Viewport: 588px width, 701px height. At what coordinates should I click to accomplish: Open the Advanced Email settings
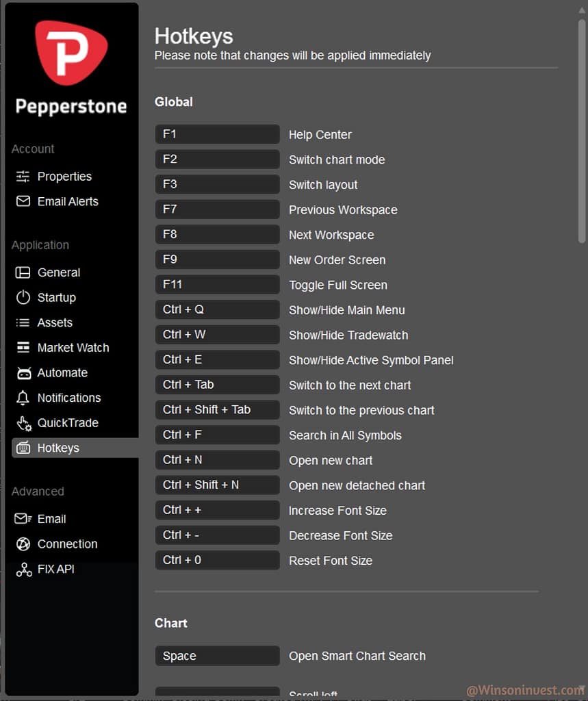(51, 519)
